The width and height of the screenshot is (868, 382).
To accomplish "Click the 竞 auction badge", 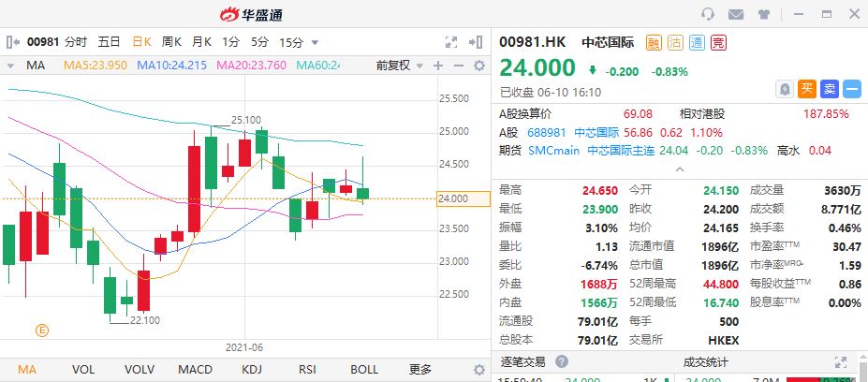I will (x=718, y=43).
